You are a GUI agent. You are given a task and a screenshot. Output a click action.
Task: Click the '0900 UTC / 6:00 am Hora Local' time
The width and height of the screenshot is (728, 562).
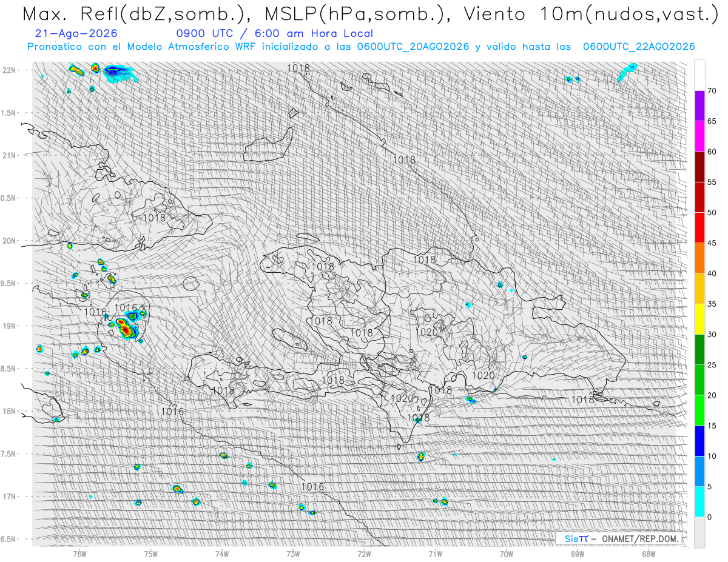(x=275, y=34)
